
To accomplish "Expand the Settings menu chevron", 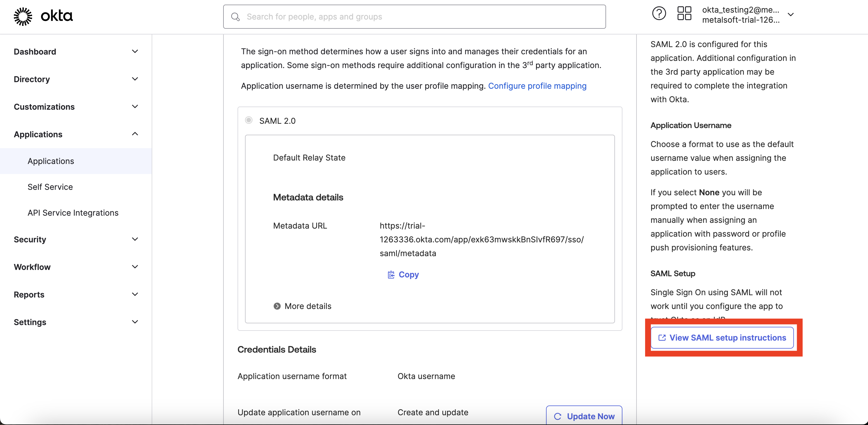I will click(135, 322).
